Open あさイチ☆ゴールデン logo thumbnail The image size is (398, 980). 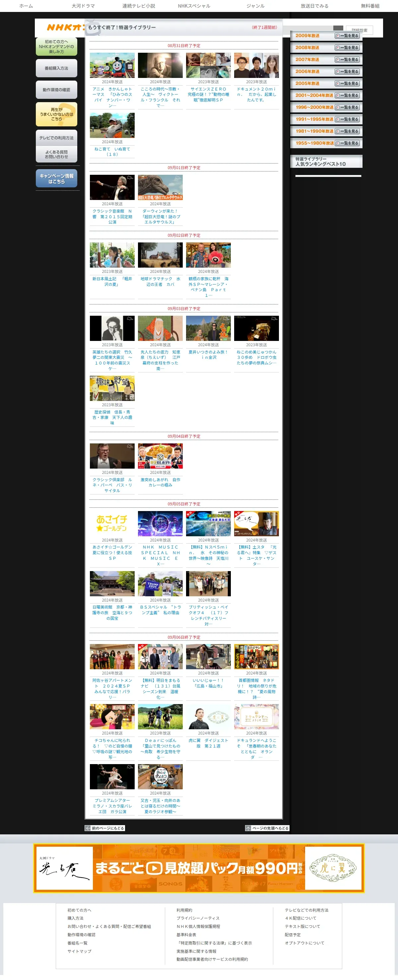click(112, 523)
